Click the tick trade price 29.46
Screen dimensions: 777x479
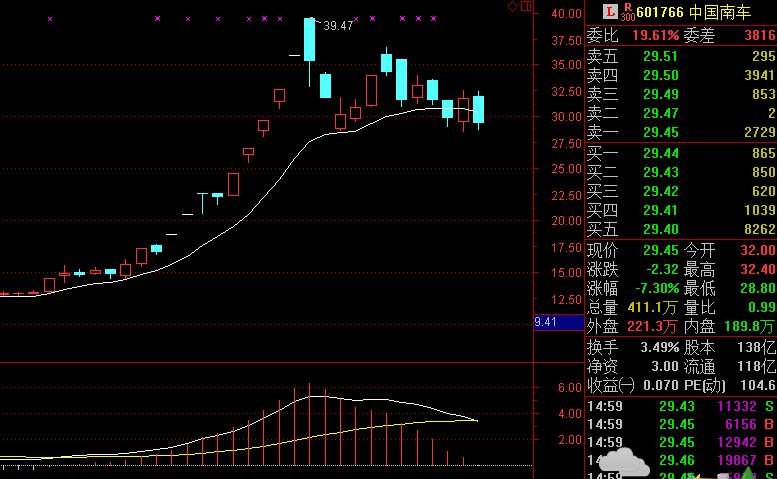[676, 460]
